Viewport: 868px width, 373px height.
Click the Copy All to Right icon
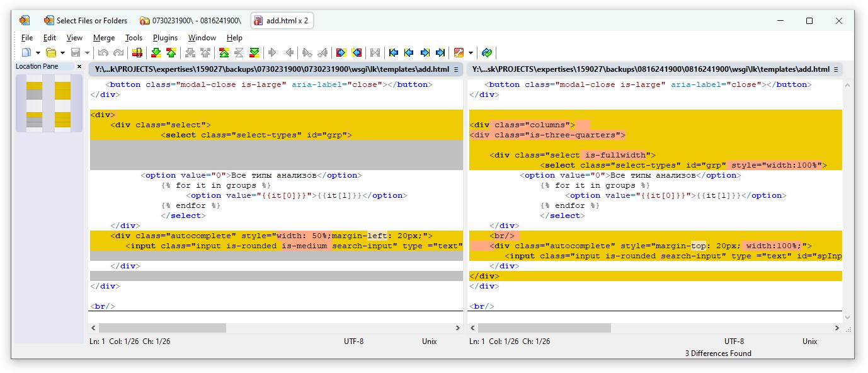point(341,53)
